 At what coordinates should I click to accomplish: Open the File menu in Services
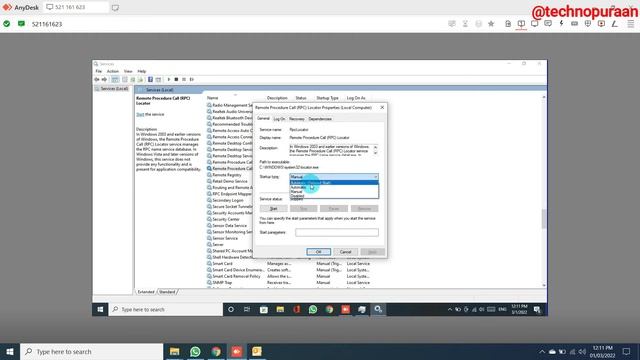point(99,71)
